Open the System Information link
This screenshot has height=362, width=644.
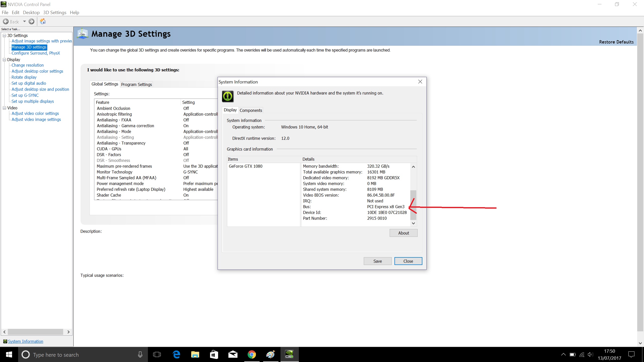click(25, 341)
